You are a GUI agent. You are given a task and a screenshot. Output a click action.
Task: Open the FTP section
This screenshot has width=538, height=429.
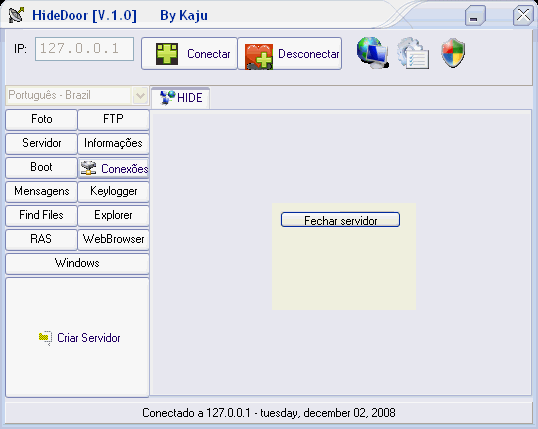point(114,119)
